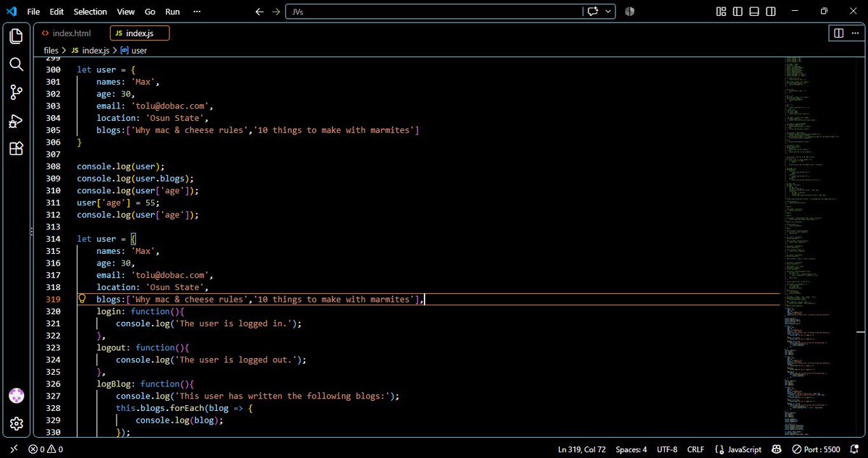Viewport: 868px width, 458px height.
Task: Open More Actions ellipsis in editor toolbar
Action: [x=855, y=33]
